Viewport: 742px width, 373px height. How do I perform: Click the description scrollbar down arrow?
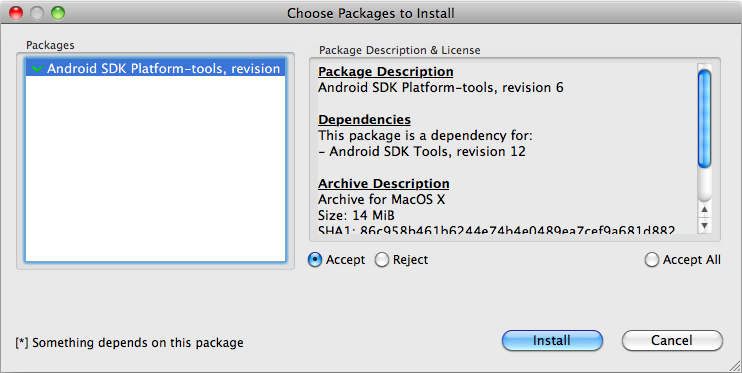pos(705,225)
